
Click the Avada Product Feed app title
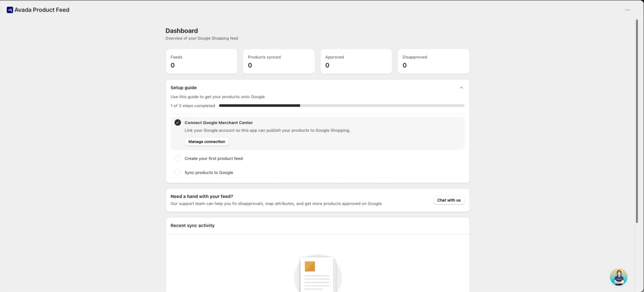click(x=42, y=10)
